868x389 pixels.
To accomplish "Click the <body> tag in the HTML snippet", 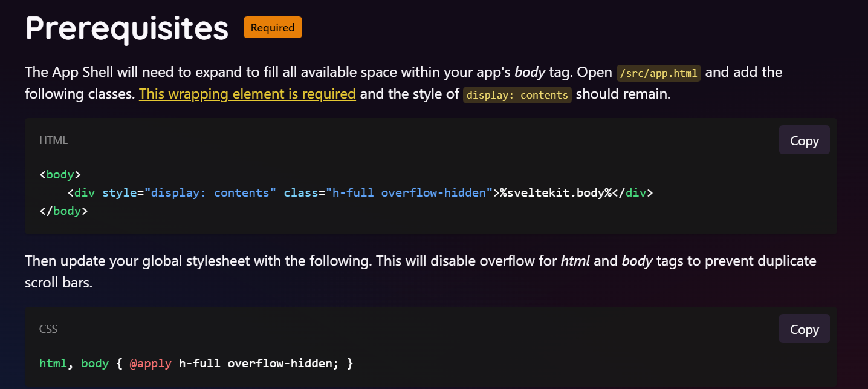I will pyautogui.click(x=59, y=174).
